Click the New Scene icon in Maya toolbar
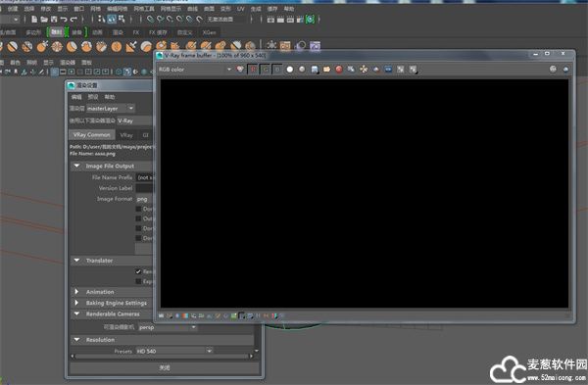This screenshot has width=588, height=385. 34,20
